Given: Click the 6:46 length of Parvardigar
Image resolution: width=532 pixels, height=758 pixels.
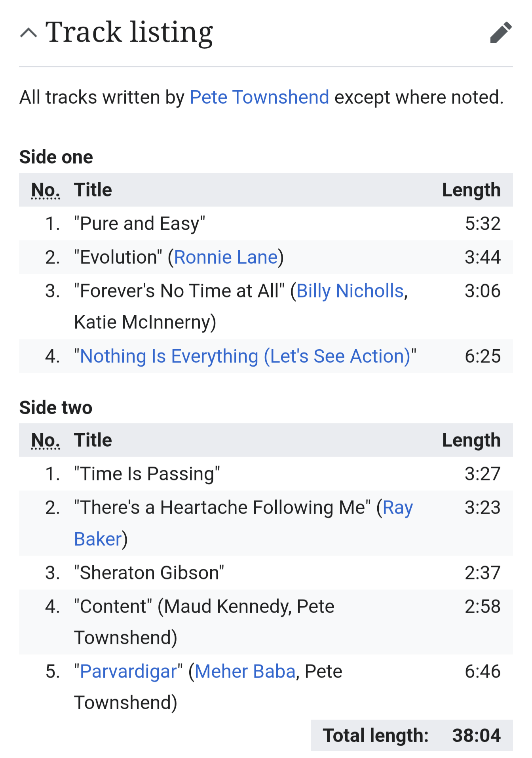Looking at the screenshot, I should (483, 672).
